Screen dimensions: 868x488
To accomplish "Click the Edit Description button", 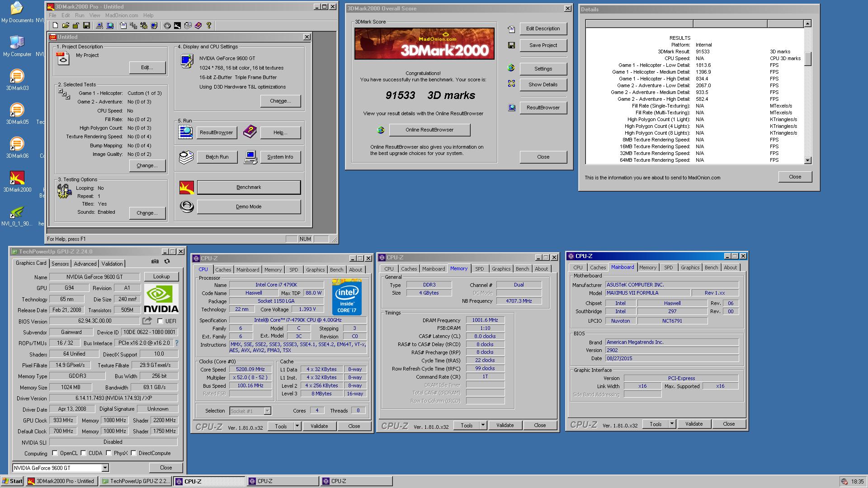I will pos(543,28).
